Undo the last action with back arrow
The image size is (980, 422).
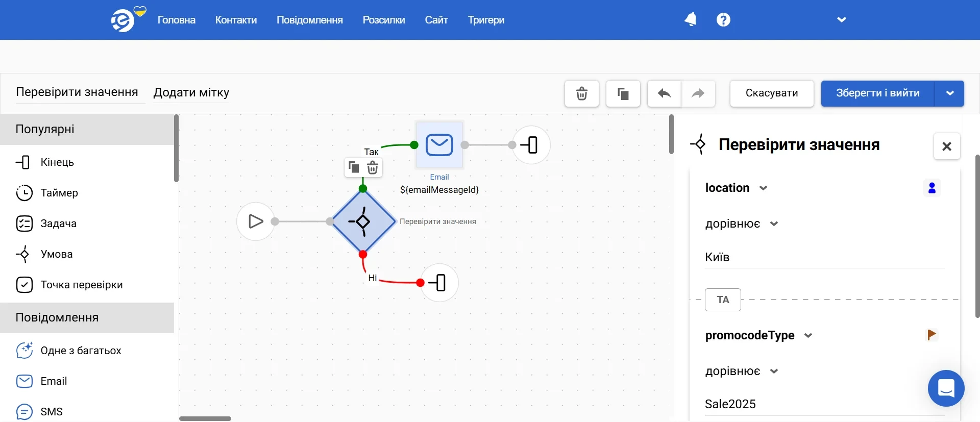tap(664, 93)
